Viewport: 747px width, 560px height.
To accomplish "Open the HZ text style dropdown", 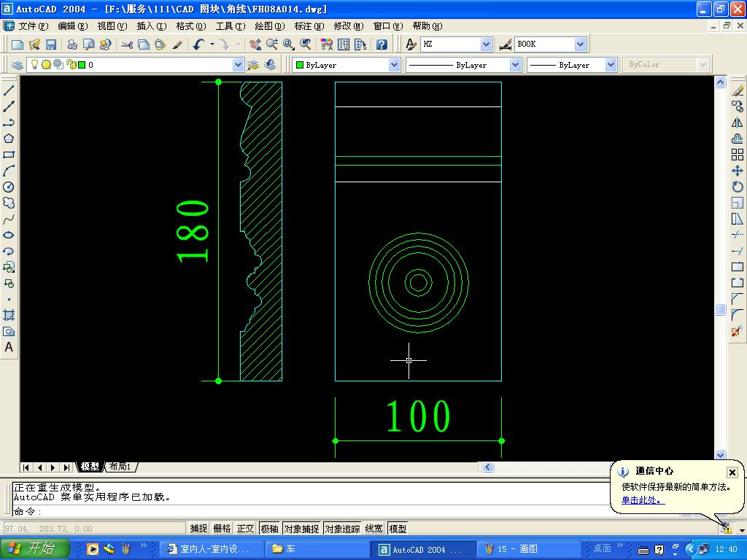I will (x=487, y=44).
